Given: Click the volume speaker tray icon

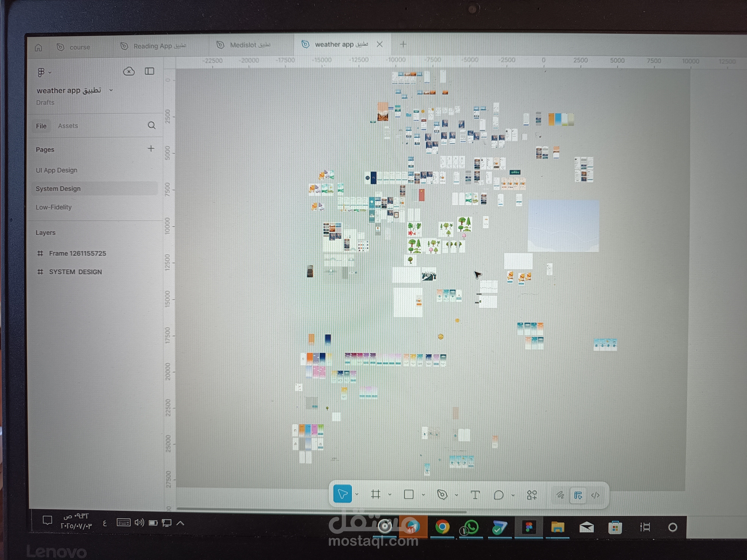Looking at the screenshot, I should coord(139,523).
